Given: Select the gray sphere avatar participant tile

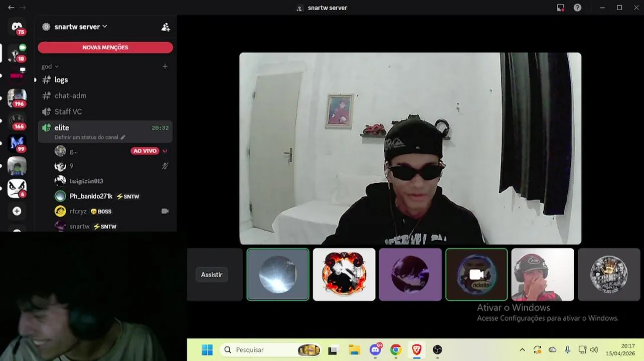Looking at the screenshot, I should (x=278, y=274).
